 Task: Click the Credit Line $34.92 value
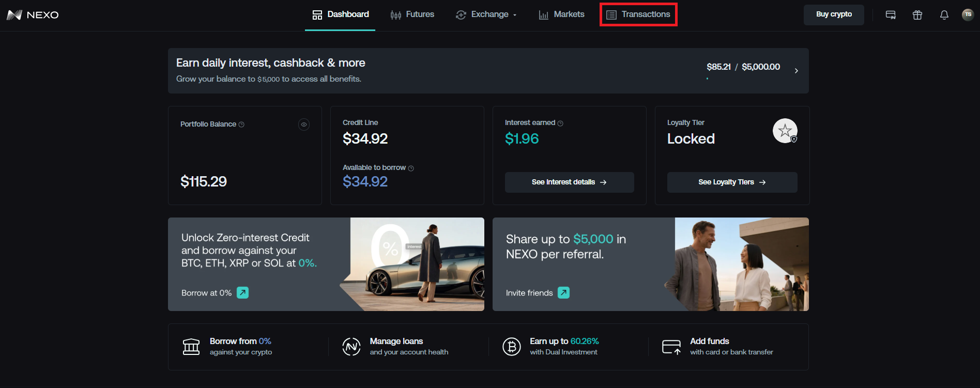(365, 138)
